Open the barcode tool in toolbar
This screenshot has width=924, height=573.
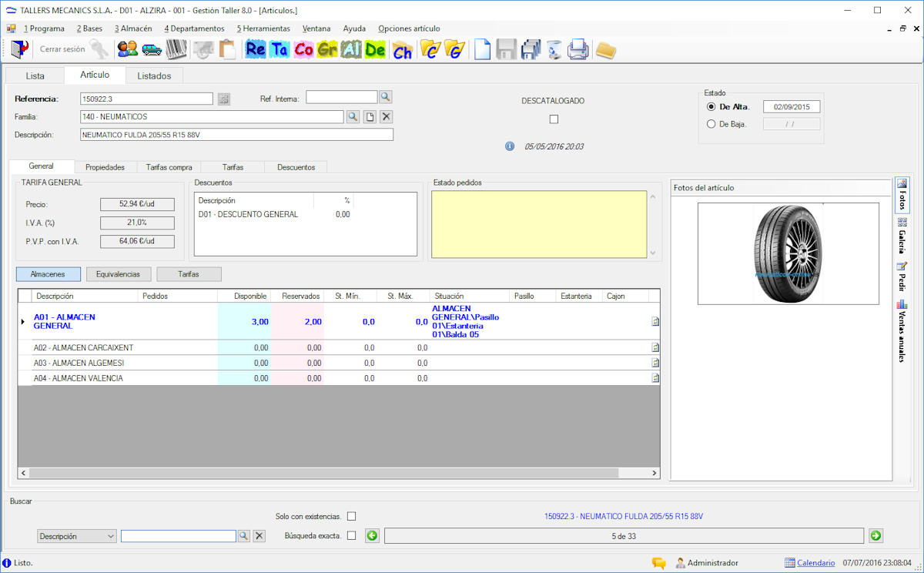point(176,50)
